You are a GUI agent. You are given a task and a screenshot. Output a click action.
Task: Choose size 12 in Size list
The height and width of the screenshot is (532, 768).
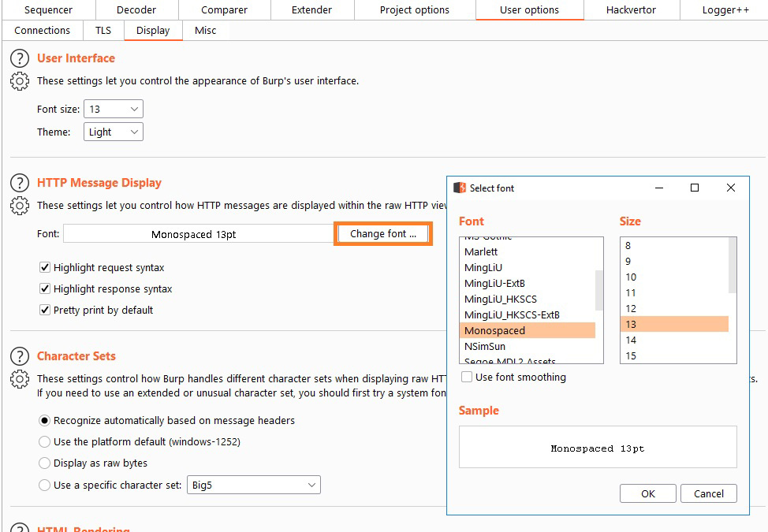[674, 308]
